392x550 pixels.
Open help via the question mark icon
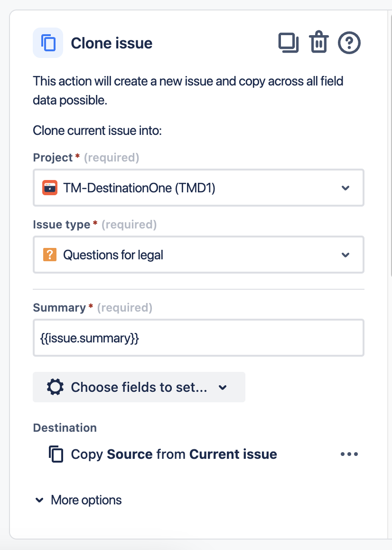pos(349,43)
